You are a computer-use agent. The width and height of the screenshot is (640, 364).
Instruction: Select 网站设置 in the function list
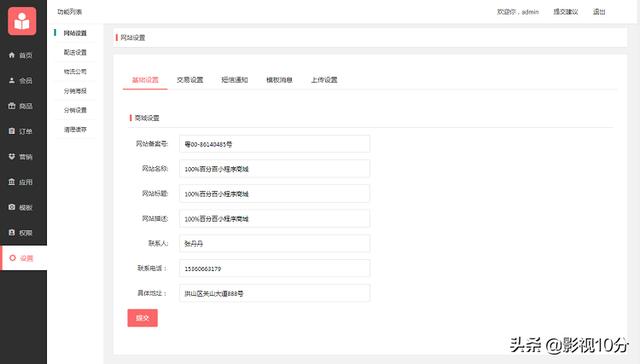click(75, 33)
